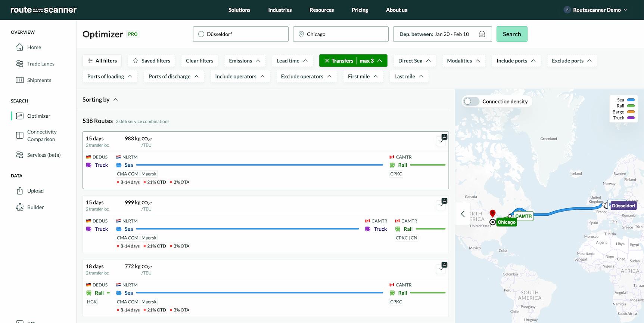
Task: Click the Saved filters star icon
Action: point(136,61)
